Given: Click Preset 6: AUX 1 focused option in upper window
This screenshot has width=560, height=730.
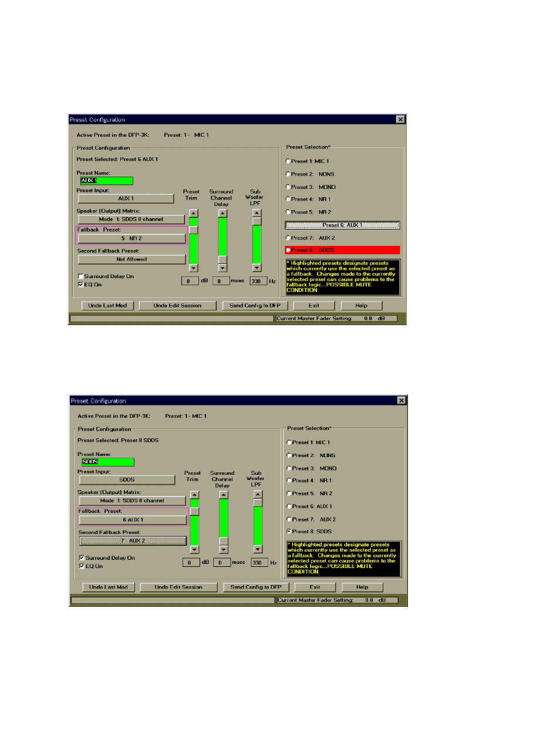Looking at the screenshot, I should [x=342, y=225].
